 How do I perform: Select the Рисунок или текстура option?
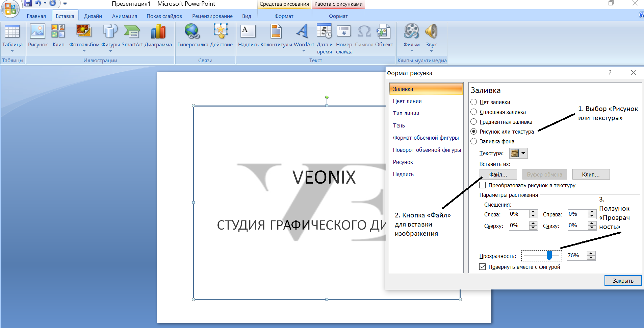coord(474,132)
